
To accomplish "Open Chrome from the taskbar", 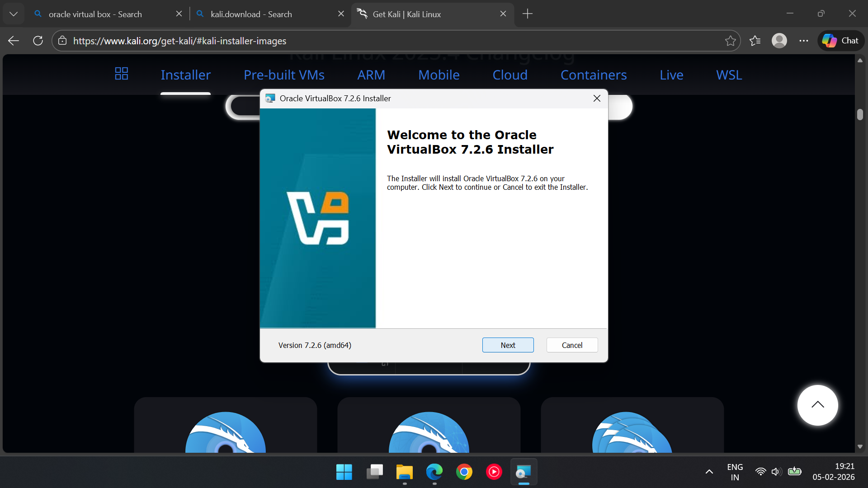I will pyautogui.click(x=464, y=472).
